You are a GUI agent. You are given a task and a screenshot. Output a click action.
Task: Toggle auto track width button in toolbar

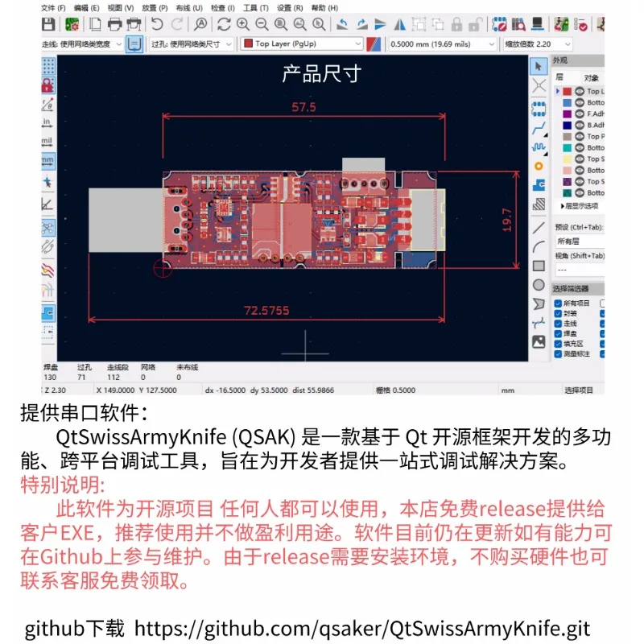(134, 44)
